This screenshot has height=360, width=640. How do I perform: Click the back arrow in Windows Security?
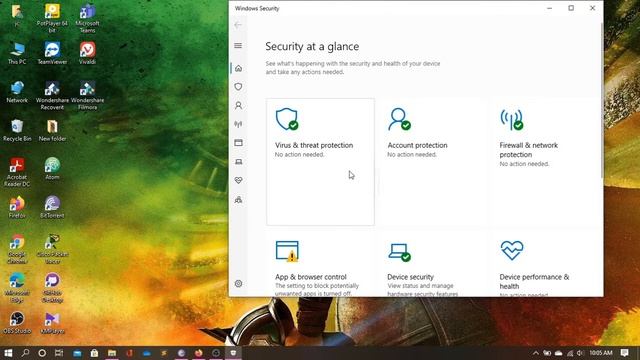tap(238, 25)
